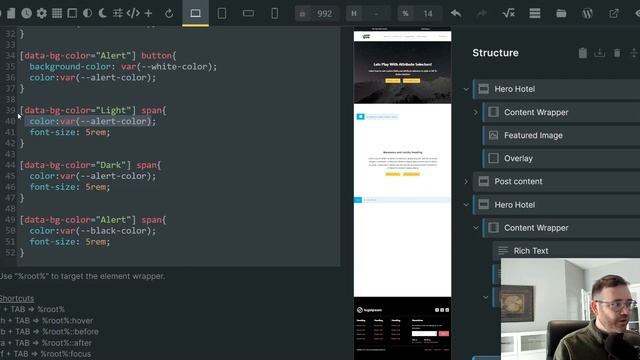Click the grid icon in toolbar
The height and width of the screenshot is (360, 640).
tap(57, 13)
